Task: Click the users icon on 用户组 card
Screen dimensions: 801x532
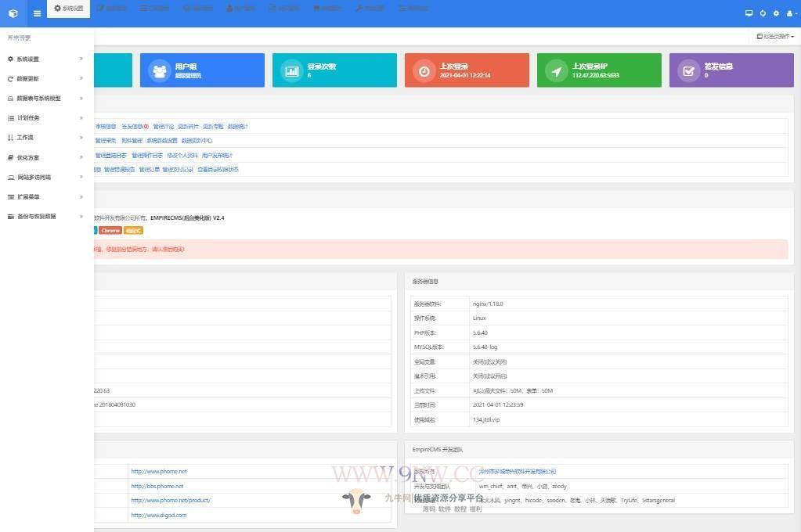Action: (x=160, y=71)
